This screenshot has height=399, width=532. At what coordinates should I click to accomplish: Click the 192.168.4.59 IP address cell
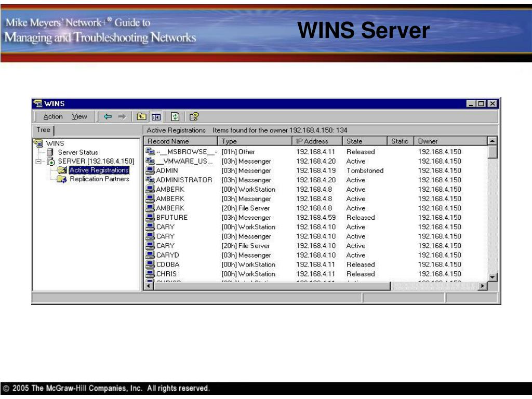coord(315,218)
